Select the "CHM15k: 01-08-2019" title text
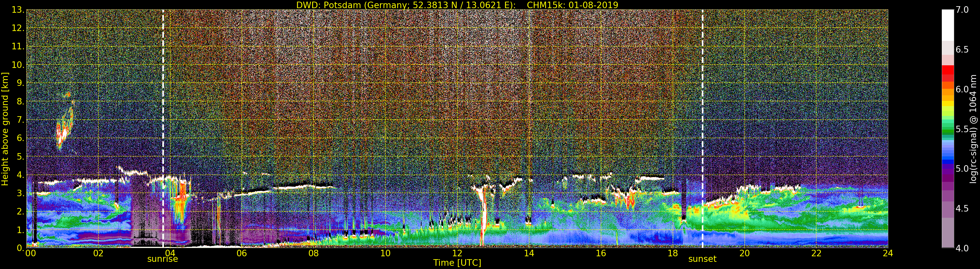Screen dimensions: 980x269 coord(572,5)
